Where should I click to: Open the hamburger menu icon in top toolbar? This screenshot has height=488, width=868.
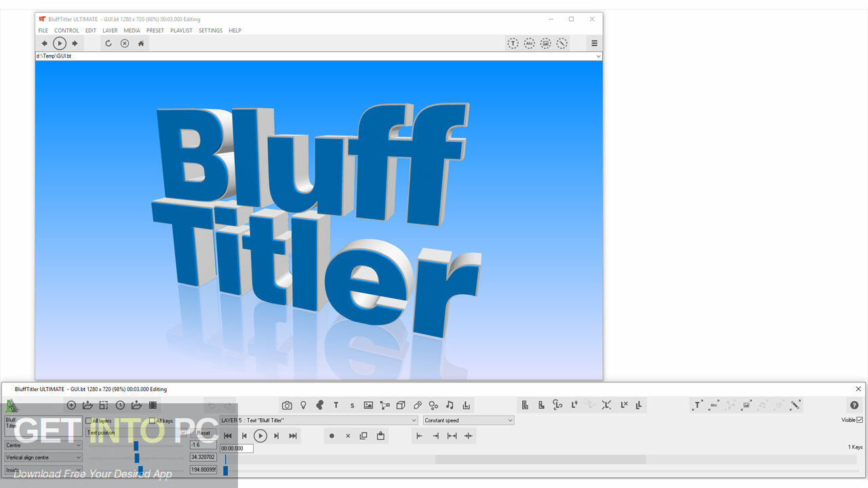(x=594, y=43)
